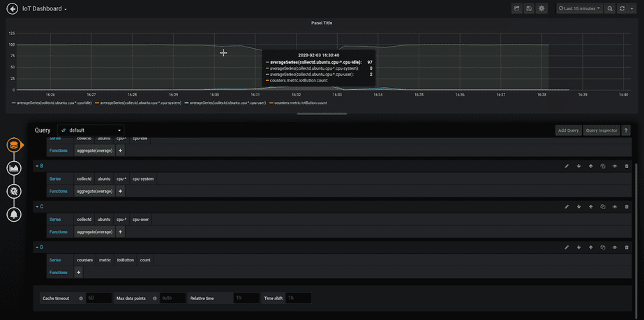Screen dimensions: 644x320
Task: Click the share dashboard icon
Action: (x=517, y=8)
